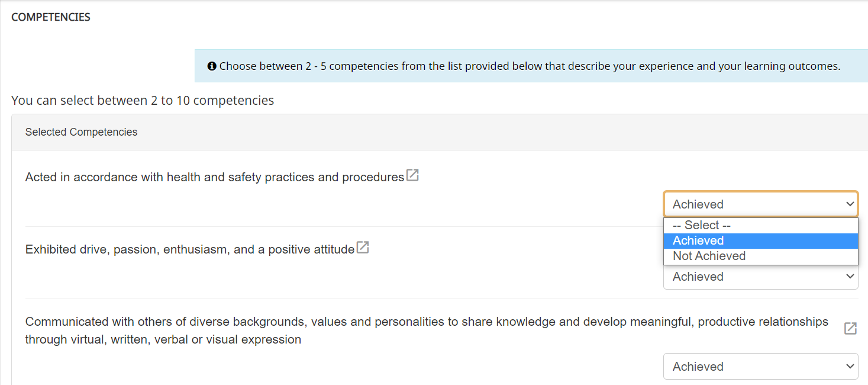Image resolution: width=868 pixels, height=385 pixels.
Task: Click "You can select between 2 to 10" text
Action: 143,101
